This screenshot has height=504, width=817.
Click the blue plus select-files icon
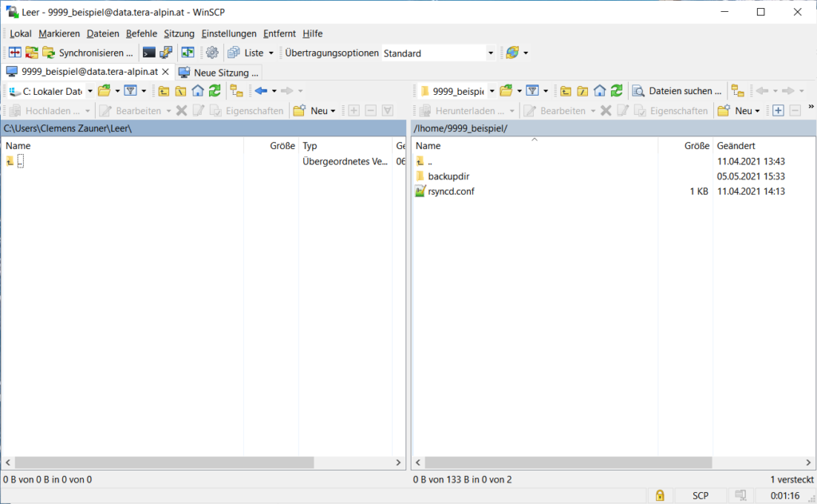779,110
